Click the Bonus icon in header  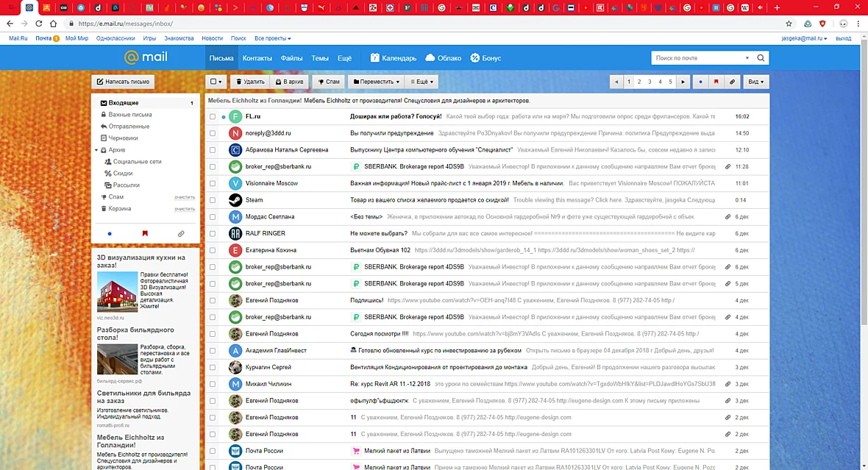[474, 57]
